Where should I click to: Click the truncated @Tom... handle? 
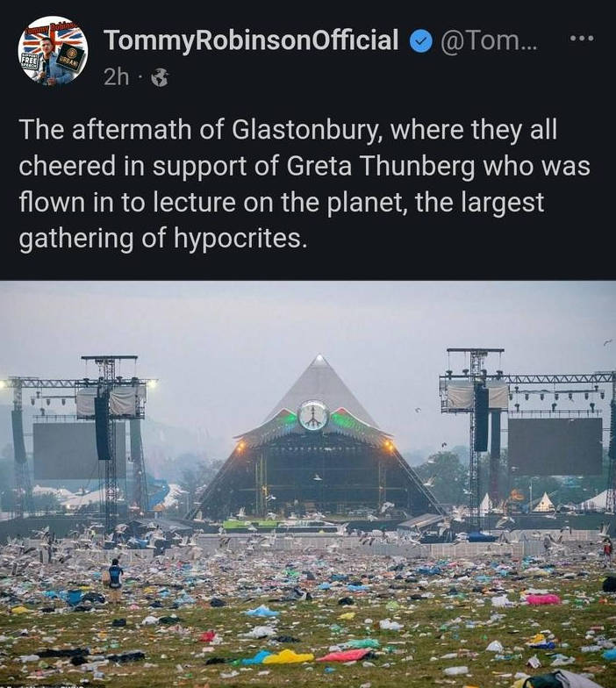click(491, 40)
